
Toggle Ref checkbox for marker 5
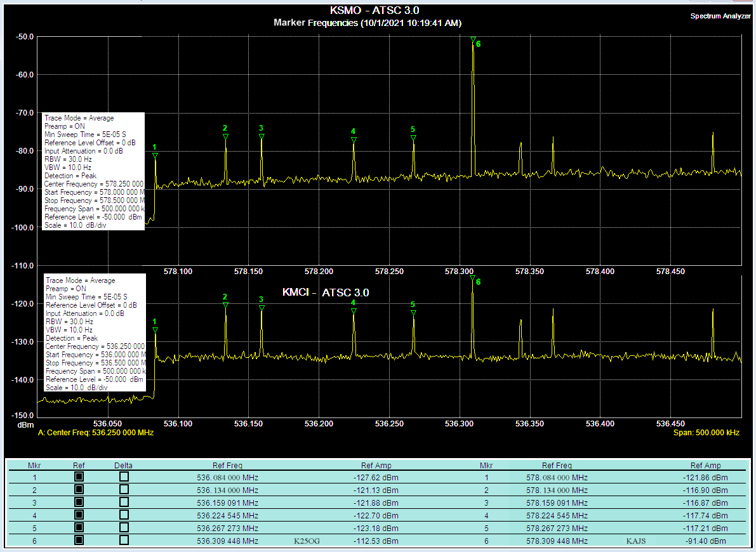point(79,527)
